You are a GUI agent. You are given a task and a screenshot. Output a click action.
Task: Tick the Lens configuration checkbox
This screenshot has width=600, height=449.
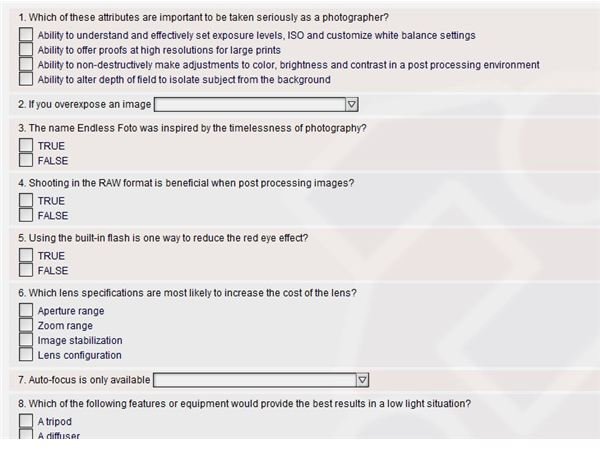point(26,354)
